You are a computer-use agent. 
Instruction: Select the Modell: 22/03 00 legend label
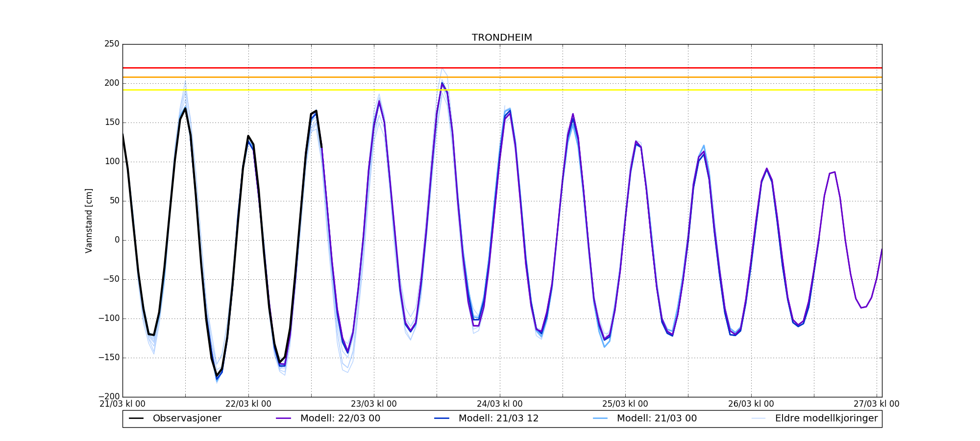(341, 418)
